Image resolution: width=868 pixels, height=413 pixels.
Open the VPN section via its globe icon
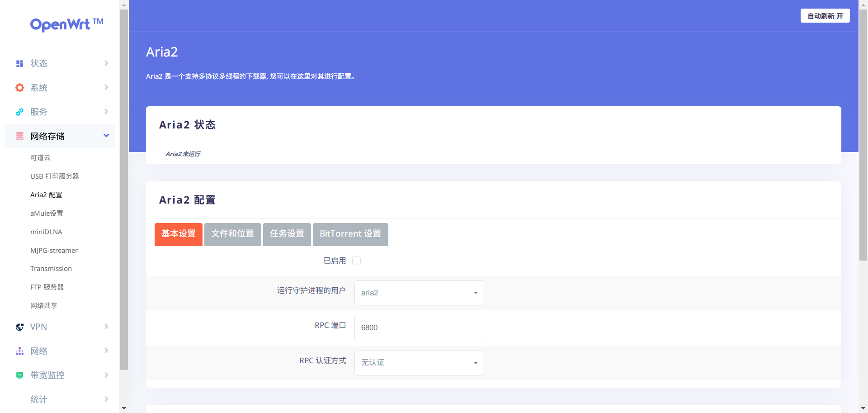[x=19, y=327]
